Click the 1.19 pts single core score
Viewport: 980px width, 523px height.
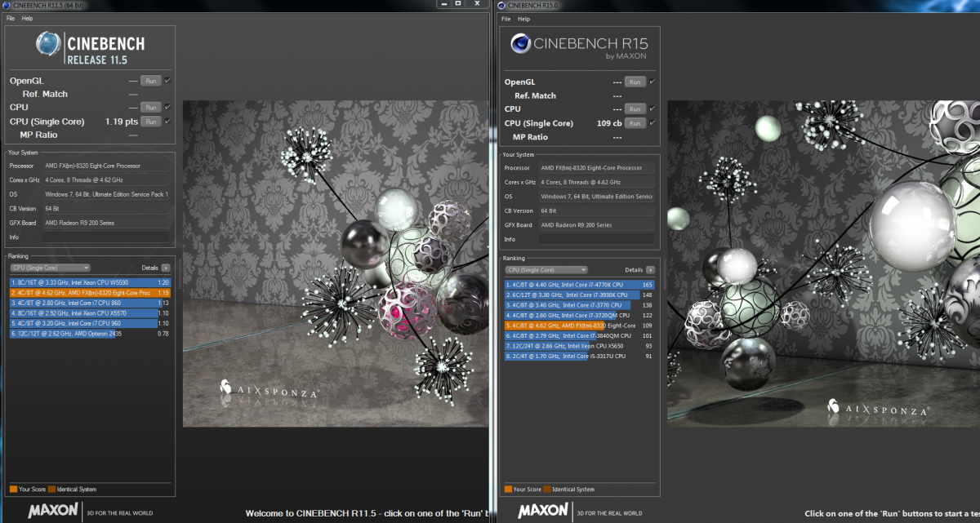click(121, 122)
